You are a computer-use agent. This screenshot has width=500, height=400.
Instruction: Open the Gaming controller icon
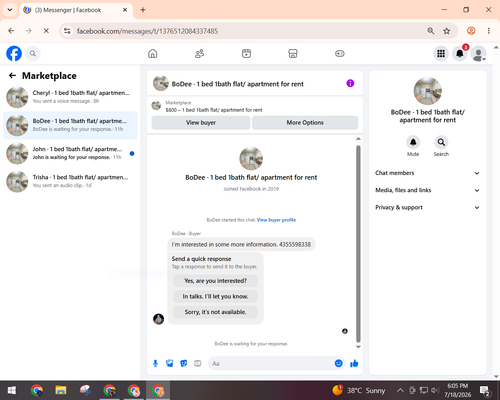(x=340, y=54)
